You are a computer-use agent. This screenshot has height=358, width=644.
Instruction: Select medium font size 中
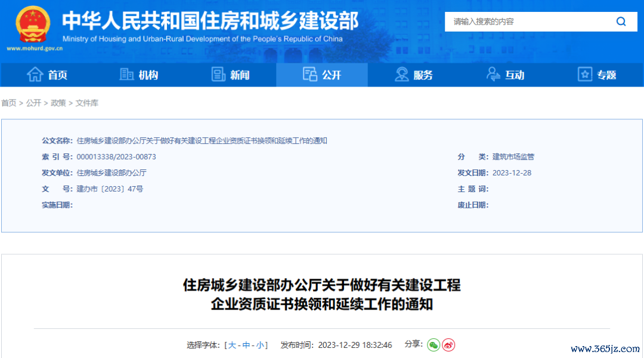(246, 345)
